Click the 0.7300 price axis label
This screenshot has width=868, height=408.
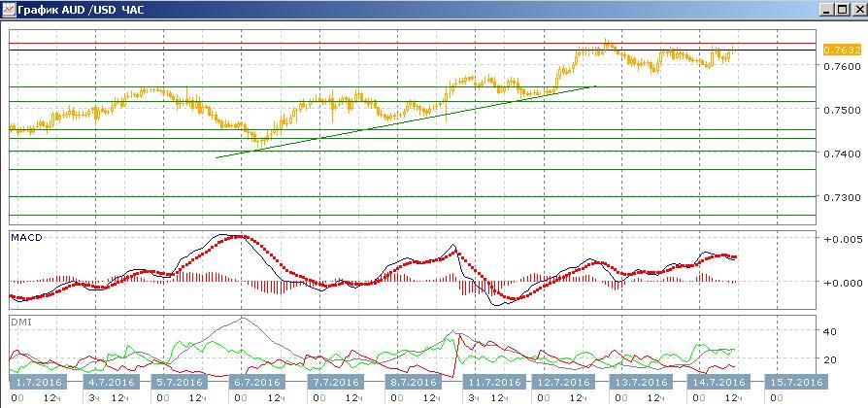(x=842, y=197)
